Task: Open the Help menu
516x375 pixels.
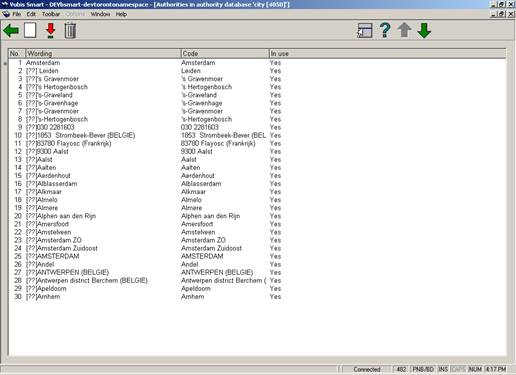Action: tap(121, 14)
